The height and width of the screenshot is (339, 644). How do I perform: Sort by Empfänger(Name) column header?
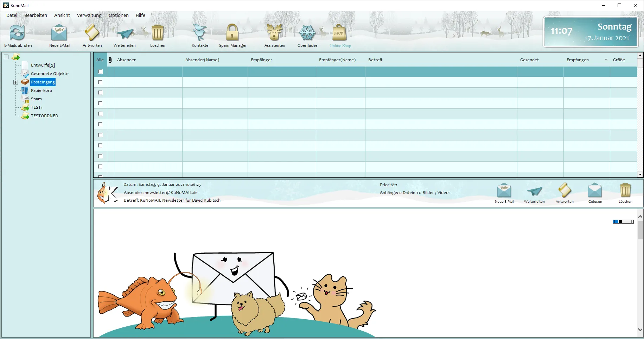337,60
